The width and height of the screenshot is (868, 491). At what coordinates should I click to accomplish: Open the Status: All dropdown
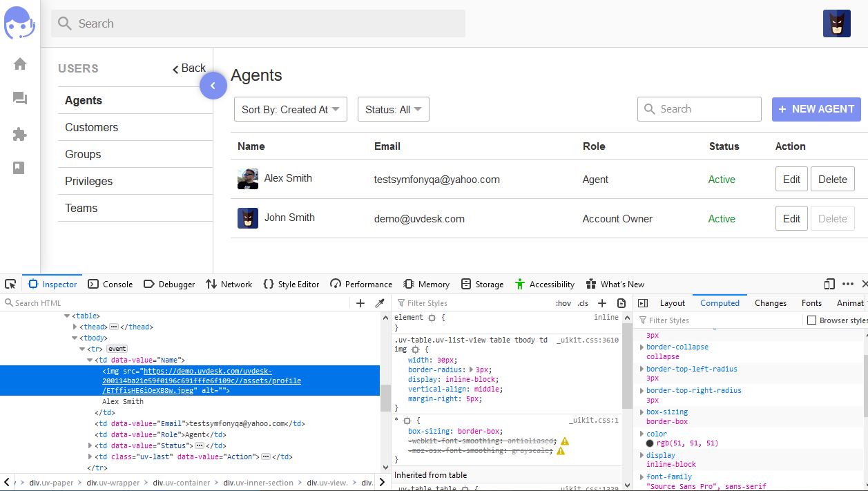point(394,109)
